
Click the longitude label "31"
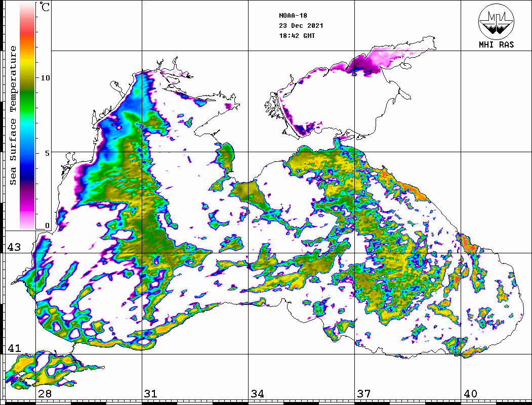click(151, 394)
